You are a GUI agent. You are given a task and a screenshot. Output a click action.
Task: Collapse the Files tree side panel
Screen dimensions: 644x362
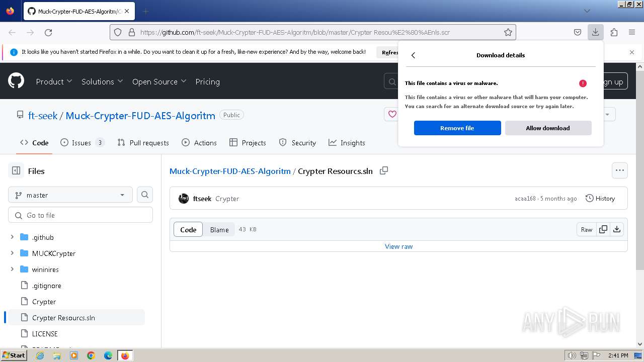(16, 171)
